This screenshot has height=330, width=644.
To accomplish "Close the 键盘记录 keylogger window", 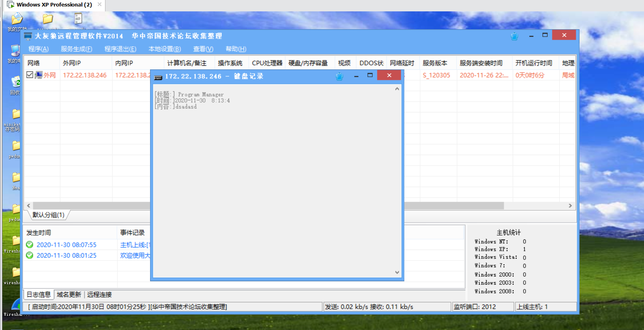I will (x=389, y=75).
